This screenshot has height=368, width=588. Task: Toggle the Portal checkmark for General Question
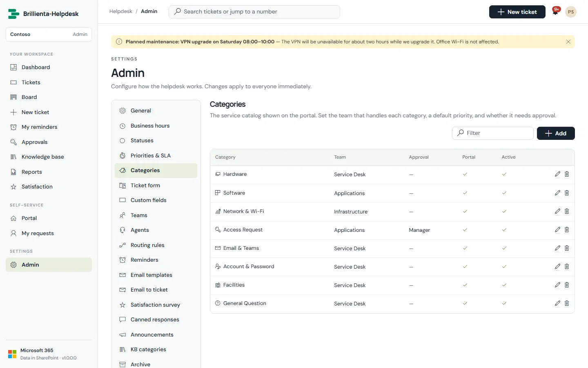465,303
